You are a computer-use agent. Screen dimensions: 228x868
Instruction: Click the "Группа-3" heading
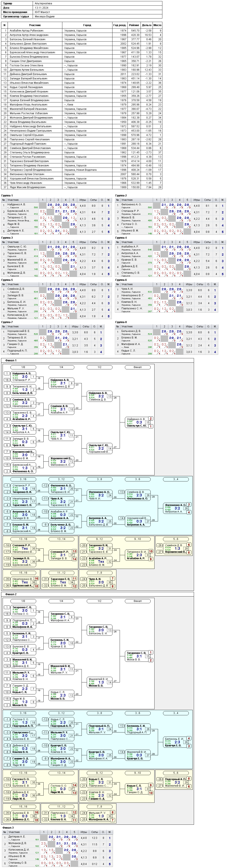tap(7, 238)
